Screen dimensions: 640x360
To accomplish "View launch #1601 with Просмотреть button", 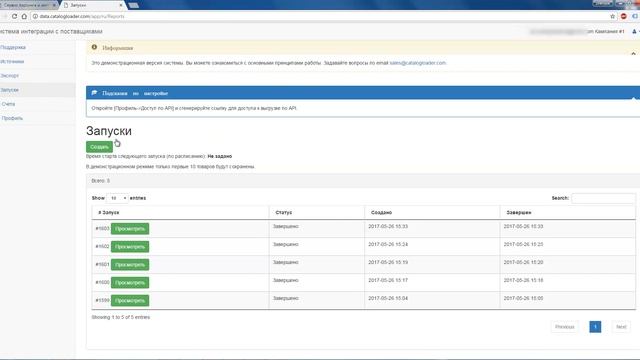I will (130, 264).
